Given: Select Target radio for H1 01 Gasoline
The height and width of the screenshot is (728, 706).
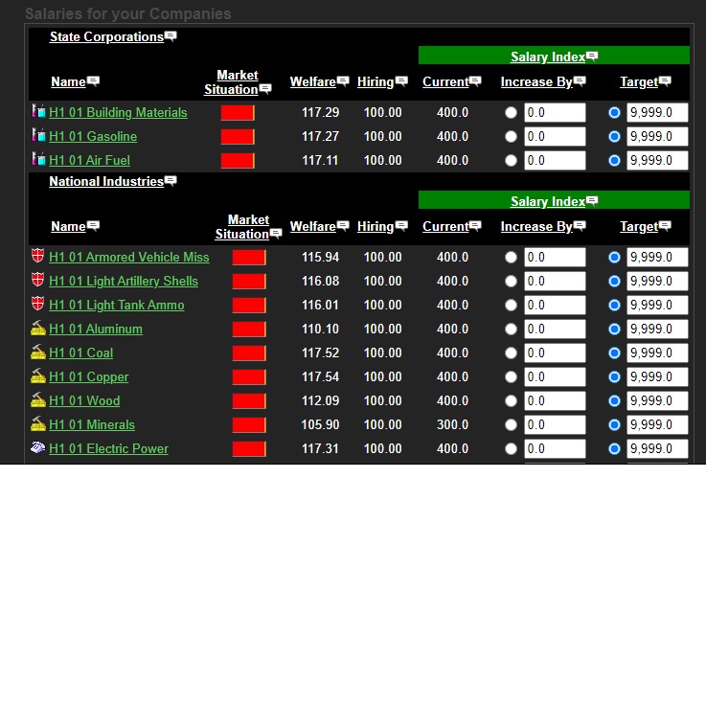Looking at the screenshot, I should [x=614, y=136].
